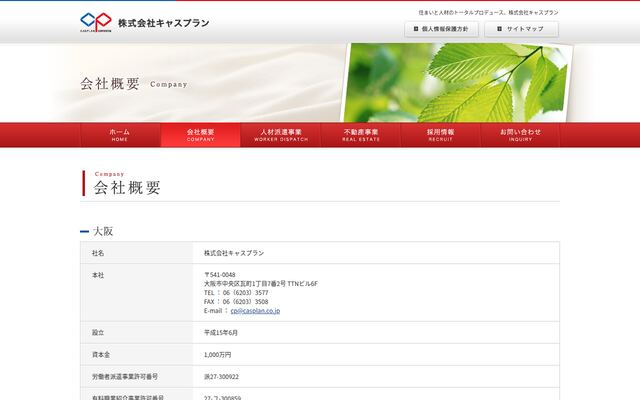Select 会社概要 COMPANY menu item

(x=200, y=135)
